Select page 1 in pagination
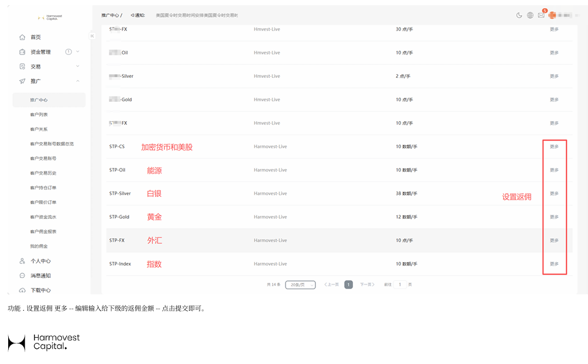The width and height of the screenshot is (588, 364). [x=348, y=285]
